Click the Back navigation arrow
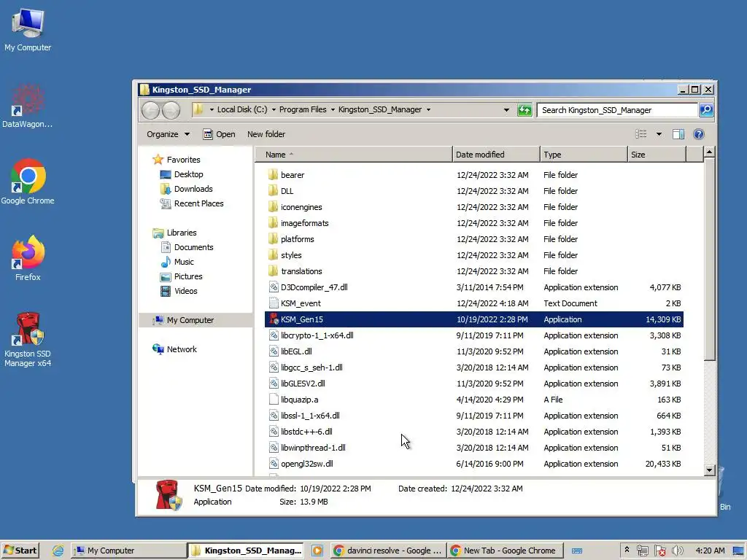This screenshot has width=747, height=560. (150, 111)
